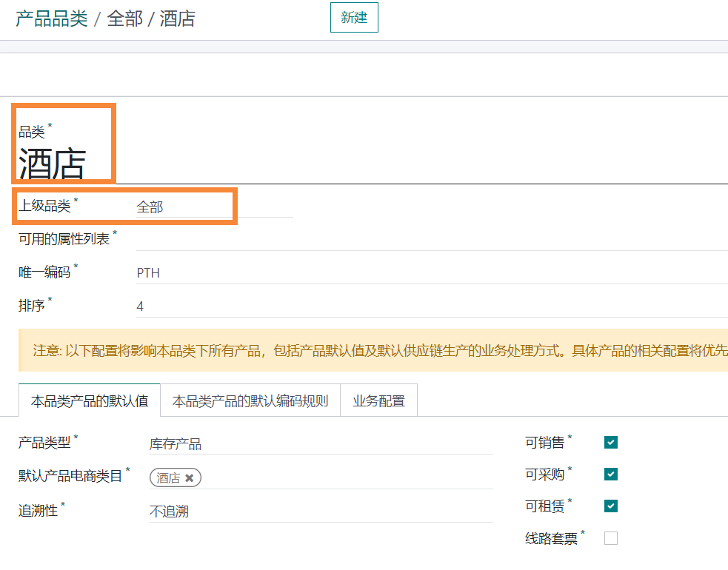Open the 上级品类 dropdown showing 全部
The width and height of the screenshot is (728, 570).
click(213, 207)
